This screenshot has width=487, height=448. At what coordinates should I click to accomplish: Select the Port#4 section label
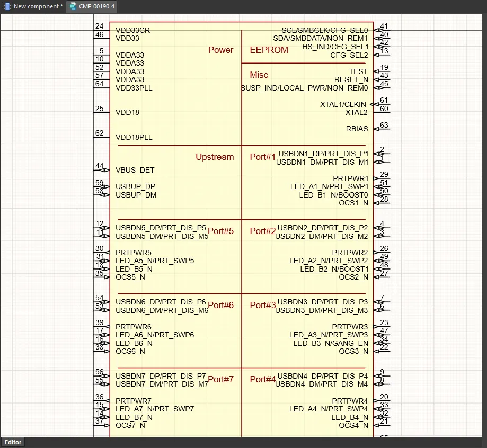(263, 379)
